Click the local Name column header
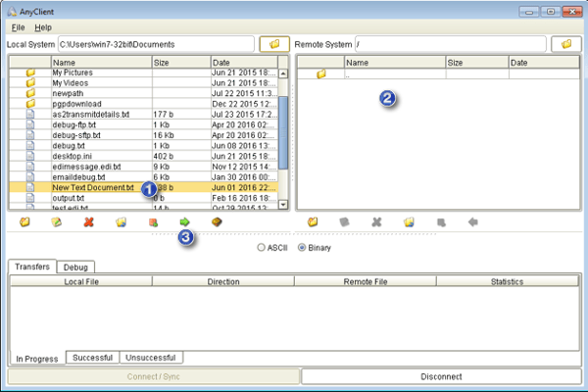The image size is (588, 392). pyautogui.click(x=102, y=63)
